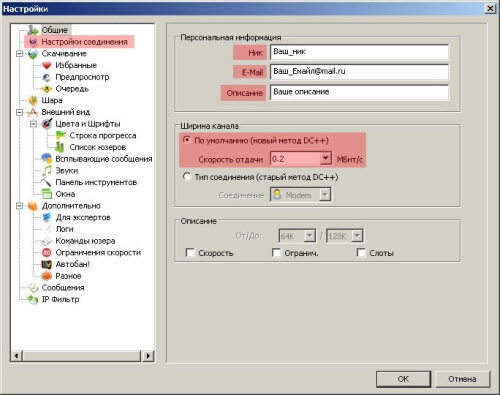Screen dimensions: 500x395
Task: Select the Шара hand icon
Action: click(x=33, y=100)
